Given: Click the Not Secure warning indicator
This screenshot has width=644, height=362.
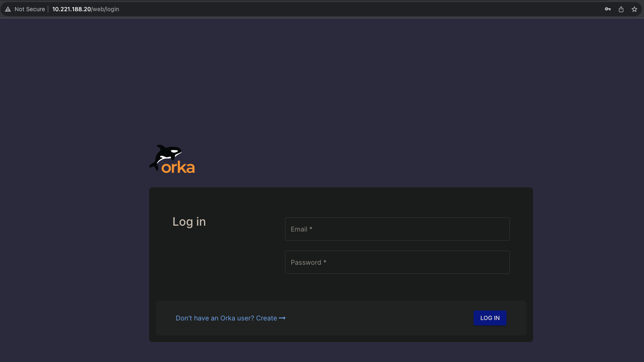Looking at the screenshot, I should tap(25, 9).
